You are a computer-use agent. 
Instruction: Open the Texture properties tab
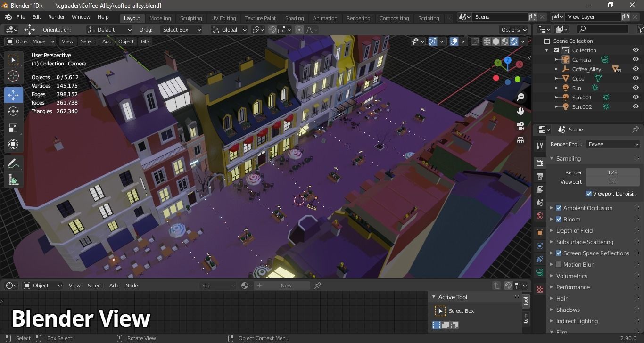coord(540,289)
